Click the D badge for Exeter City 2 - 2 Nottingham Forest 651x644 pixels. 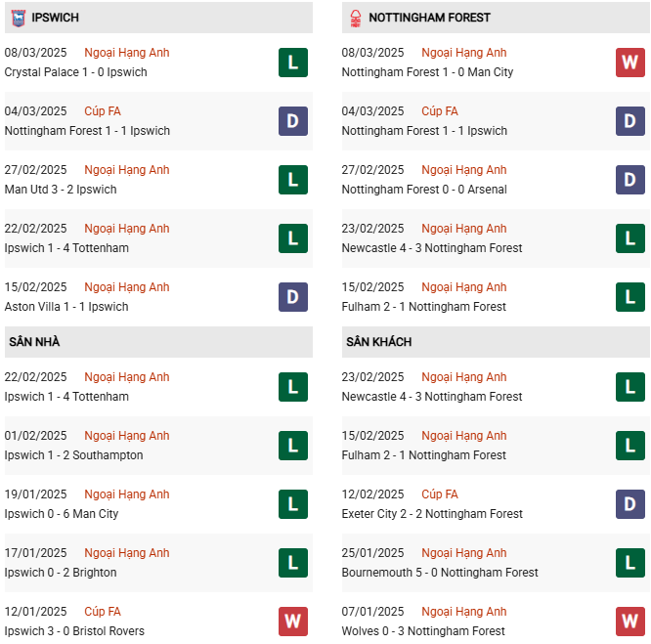(x=630, y=504)
